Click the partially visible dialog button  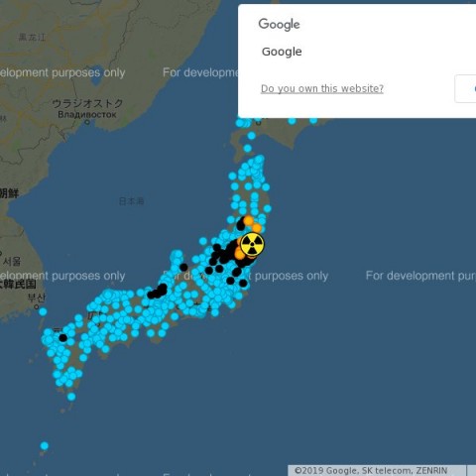click(465, 88)
